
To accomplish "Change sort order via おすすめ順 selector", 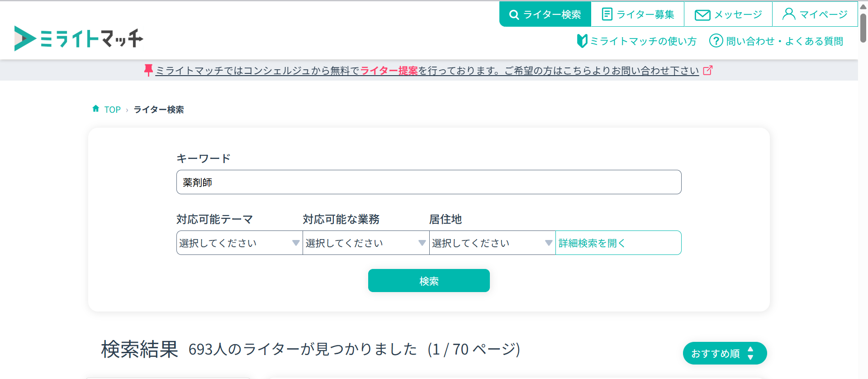I will (x=724, y=353).
